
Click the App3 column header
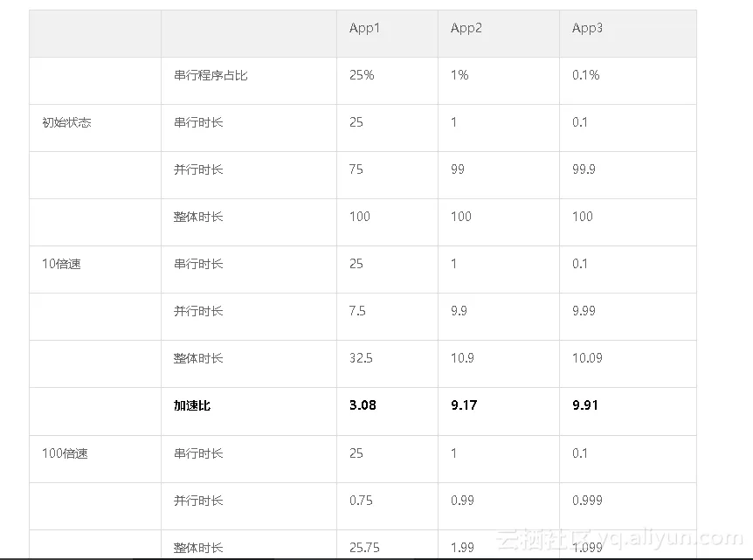click(587, 28)
